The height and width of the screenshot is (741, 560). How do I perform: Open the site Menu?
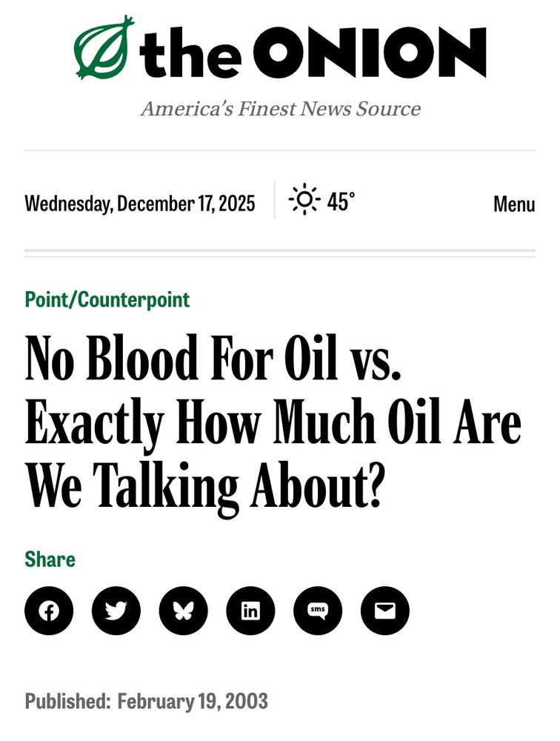514,202
